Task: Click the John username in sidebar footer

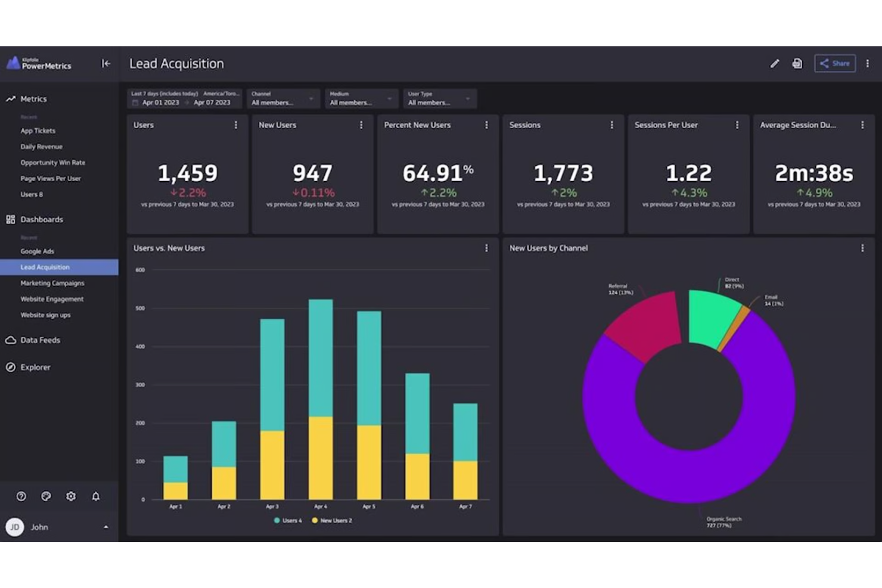Action: 39,527
